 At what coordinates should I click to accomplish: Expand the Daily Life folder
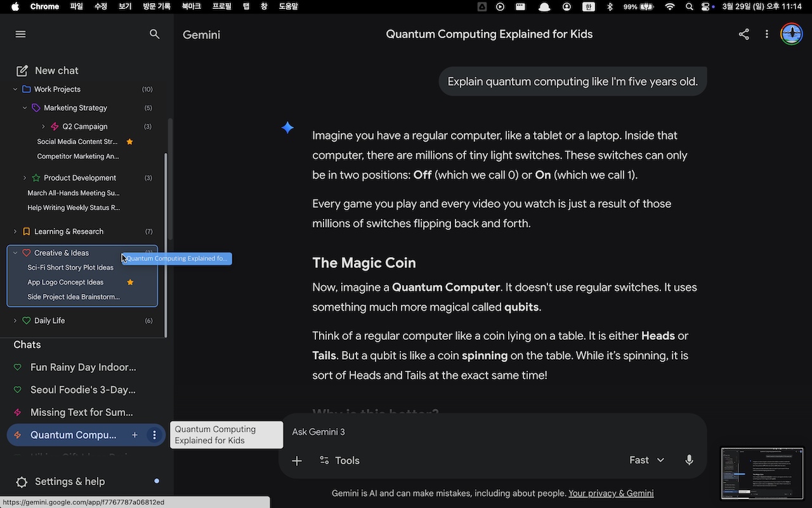point(15,321)
